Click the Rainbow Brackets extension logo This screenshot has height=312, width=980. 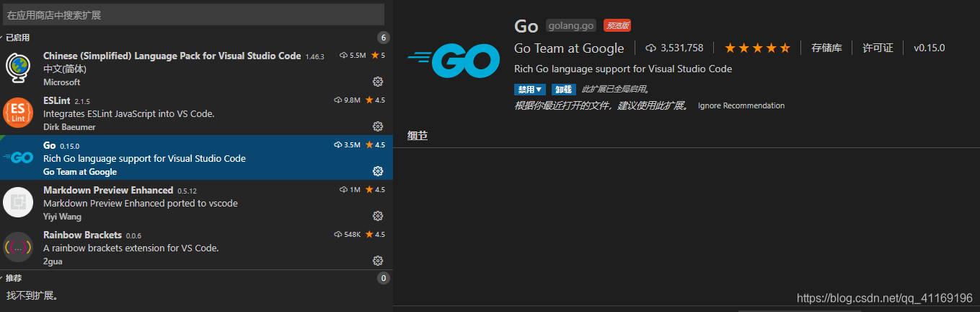click(18, 247)
